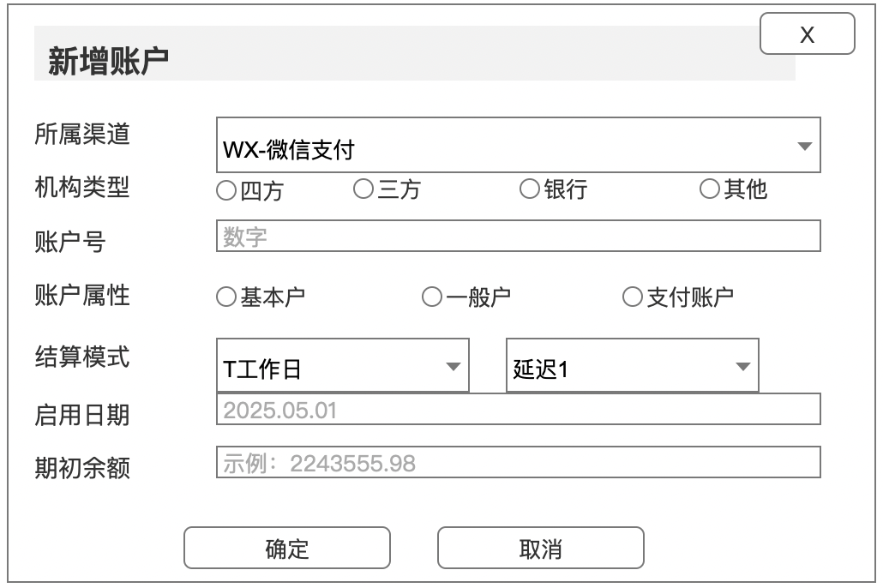Click the 期初余额 opening balance field
Viewport: 883px width, 588px height.
click(514, 464)
